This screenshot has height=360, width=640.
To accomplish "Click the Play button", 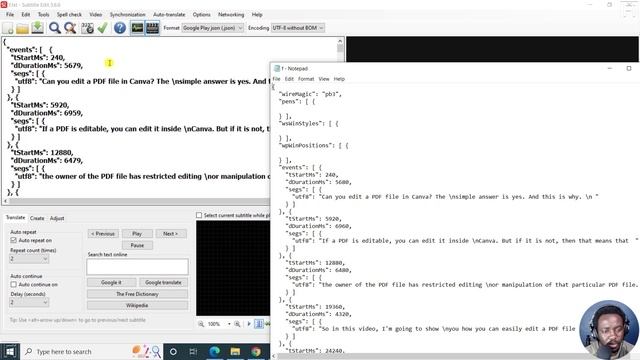I will 137,234.
